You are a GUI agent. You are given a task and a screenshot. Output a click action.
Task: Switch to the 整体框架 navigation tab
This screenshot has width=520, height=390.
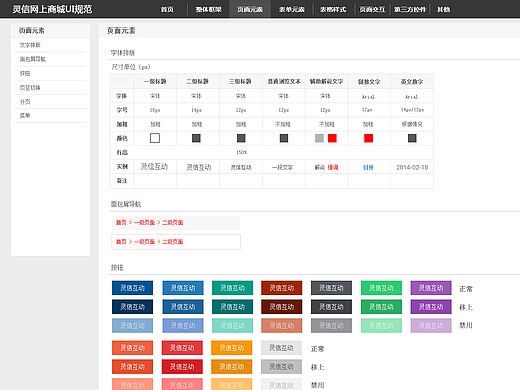209,9
